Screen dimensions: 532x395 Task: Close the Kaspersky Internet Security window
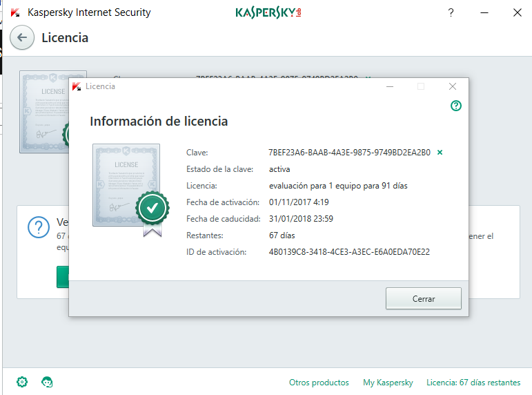517,12
